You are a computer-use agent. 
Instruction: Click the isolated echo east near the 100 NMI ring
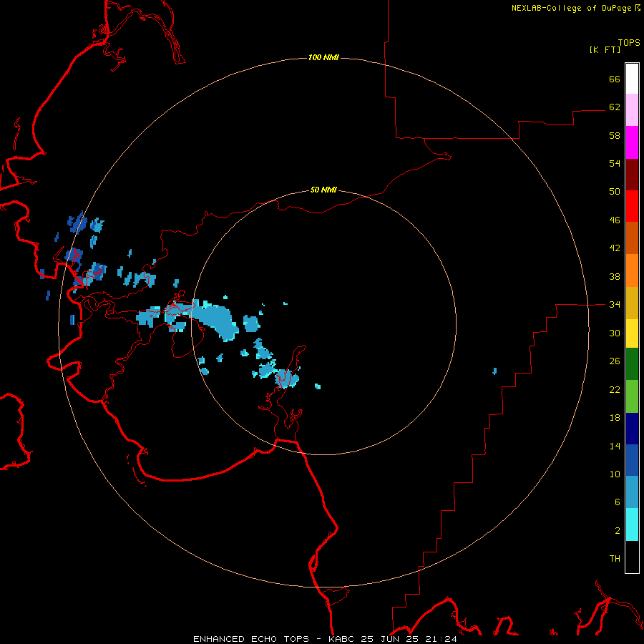pos(494,371)
